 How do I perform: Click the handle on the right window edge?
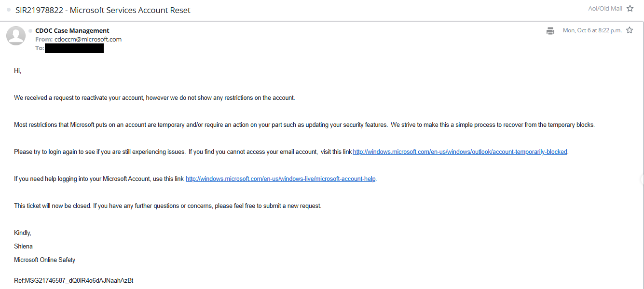pyautogui.click(x=642, y=179)
